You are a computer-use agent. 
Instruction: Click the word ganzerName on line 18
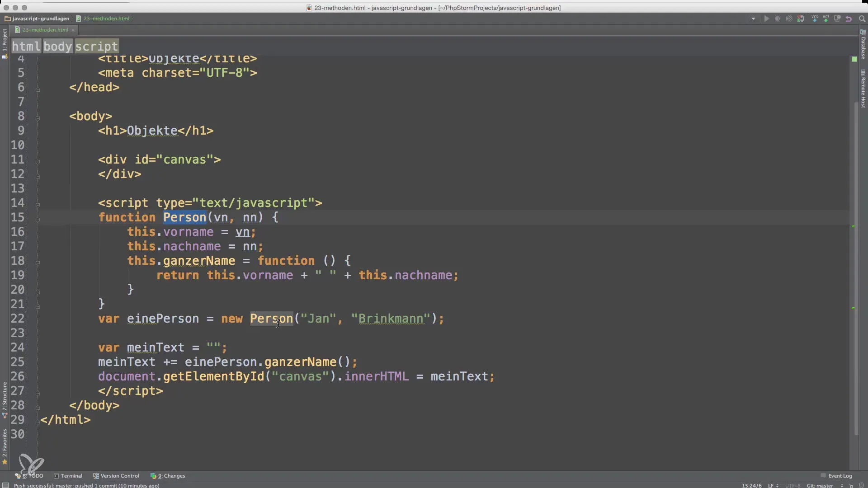click(x=199, y=261)
